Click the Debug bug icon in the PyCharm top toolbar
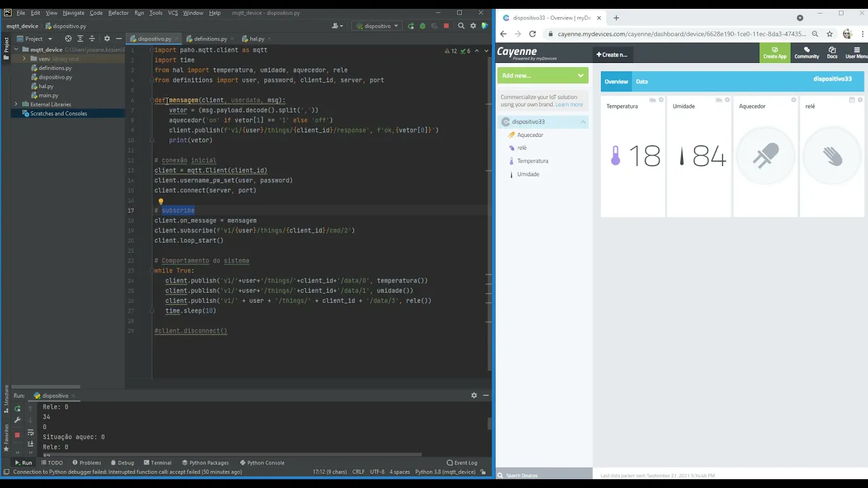 point(422,26)
